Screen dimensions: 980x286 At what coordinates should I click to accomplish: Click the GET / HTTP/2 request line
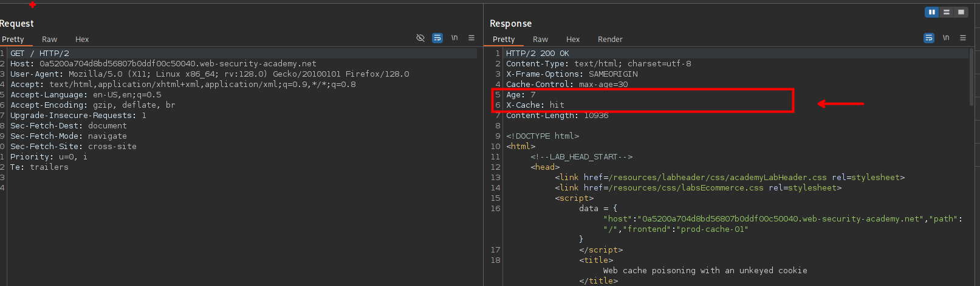pyautogui.click(x=39, y=54)
